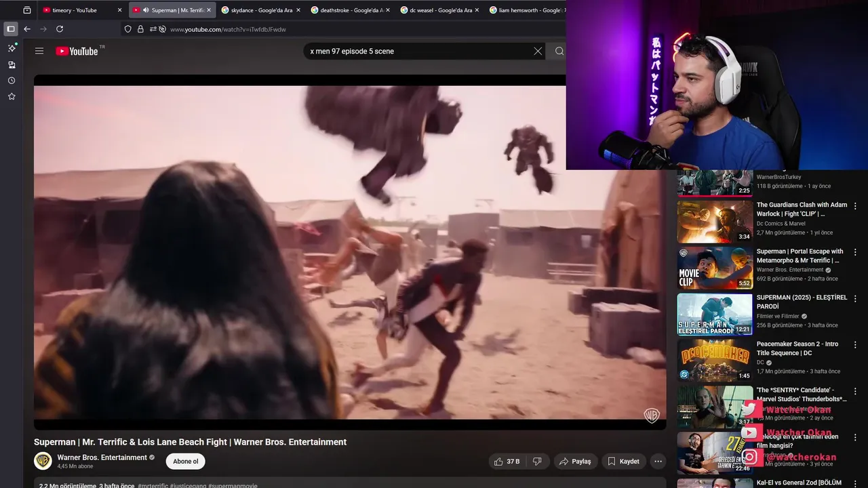Image resolution: width=868 pixels, height=488 pixels.
Task: Switch to the skydance Google search tab
Action: [260, 10]
